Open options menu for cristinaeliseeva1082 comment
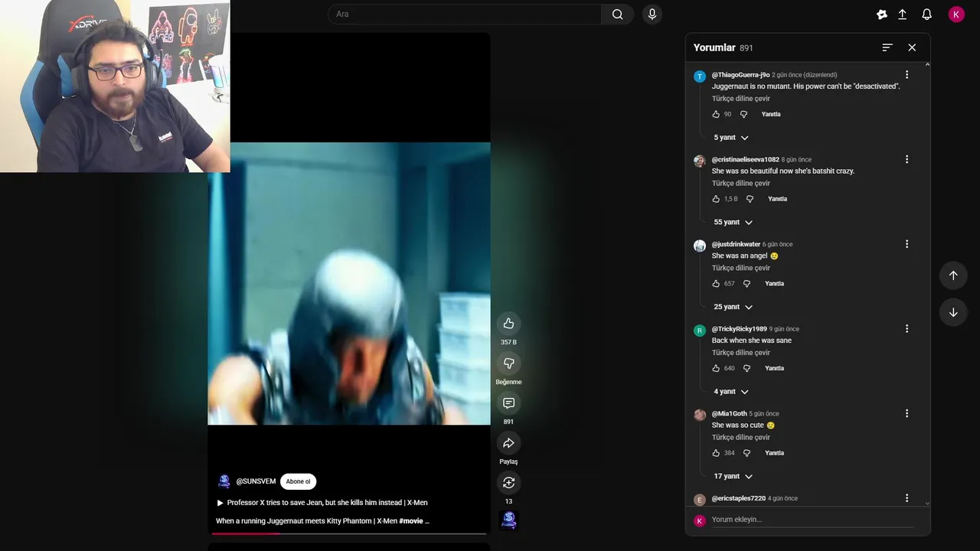Screen dimensions: 980x551 [906, 159]
